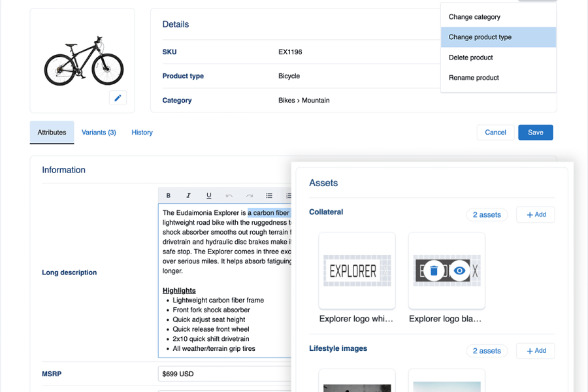Toggle italic formatting in description editor
This screenshot has width=588, height=392.
[x=189, y=195]
